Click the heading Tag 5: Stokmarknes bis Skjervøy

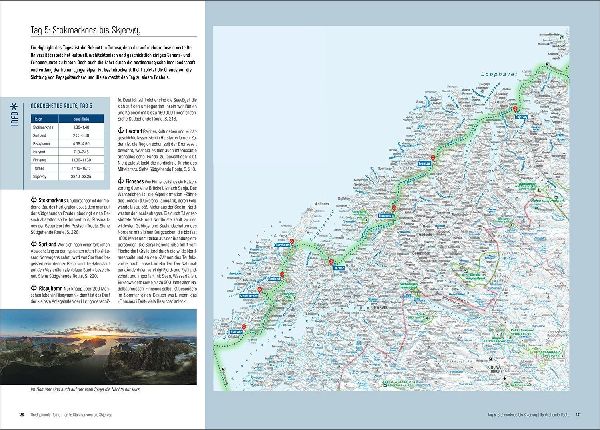click(x=85, y=30)
